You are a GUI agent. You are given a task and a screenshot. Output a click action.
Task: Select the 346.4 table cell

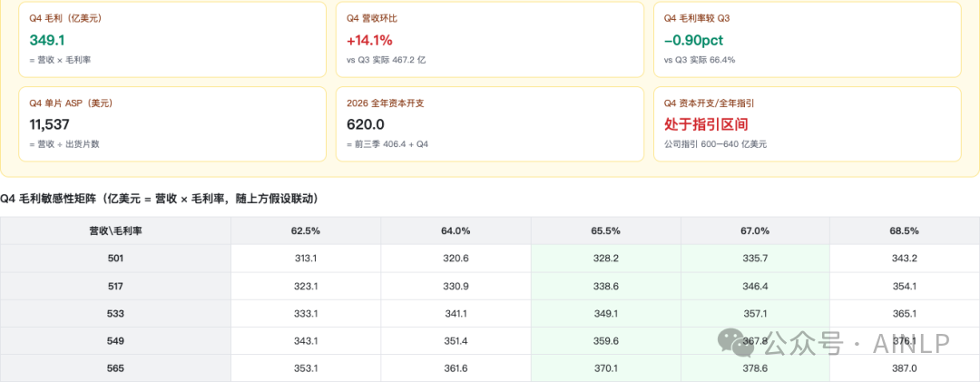755,286
